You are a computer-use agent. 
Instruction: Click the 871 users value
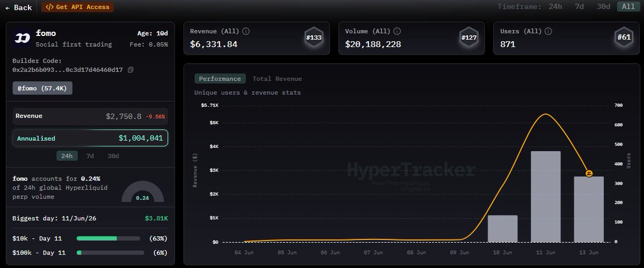click(x=508, y=44)
